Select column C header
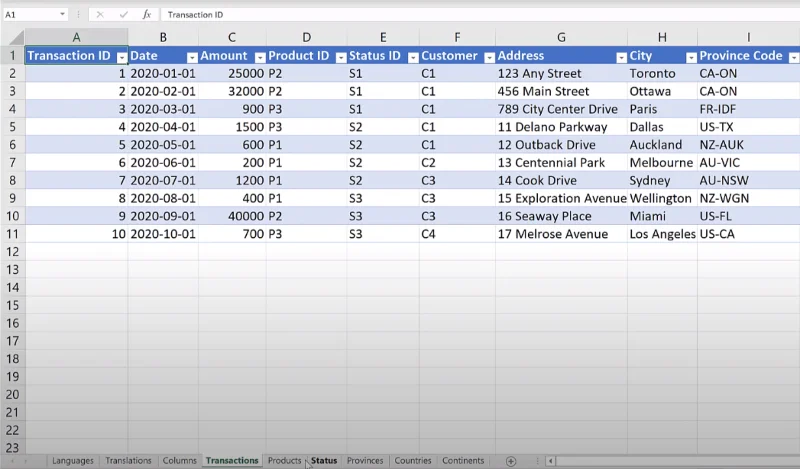 (x=232, y=37)
